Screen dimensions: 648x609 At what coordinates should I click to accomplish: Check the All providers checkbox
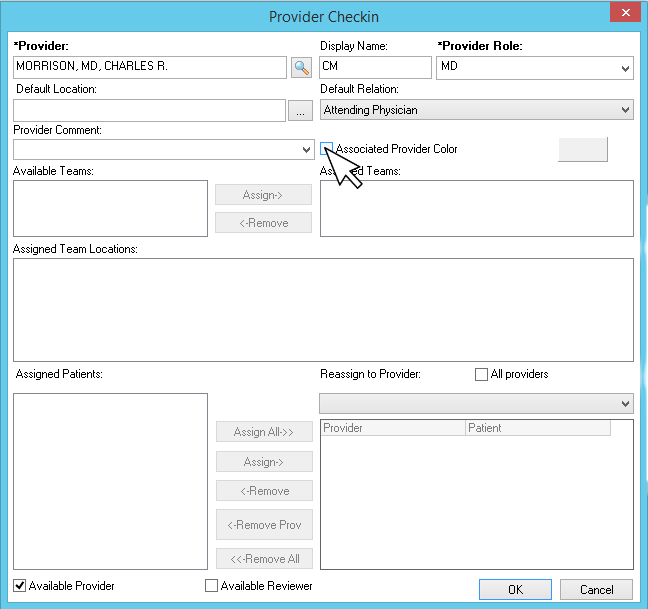click(x=482, y=374)
